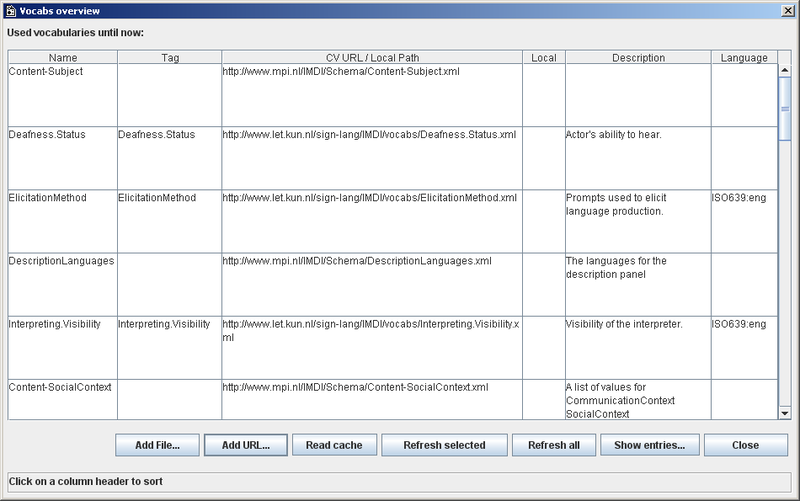
Task: Click the Refresh all button
Action: pyautogui.click(x=554, y=445)
